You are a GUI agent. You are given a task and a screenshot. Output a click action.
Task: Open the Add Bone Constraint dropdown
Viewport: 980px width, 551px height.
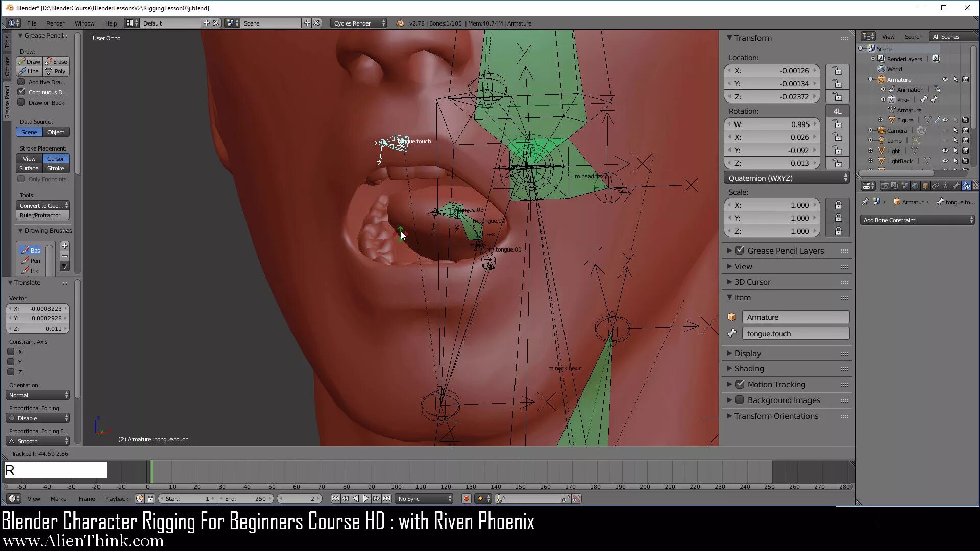pos(917,220)
